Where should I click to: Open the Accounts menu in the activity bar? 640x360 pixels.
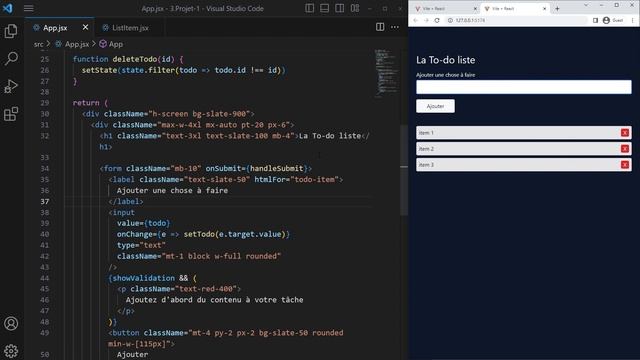pyautogui.click(x=11, y=323)
